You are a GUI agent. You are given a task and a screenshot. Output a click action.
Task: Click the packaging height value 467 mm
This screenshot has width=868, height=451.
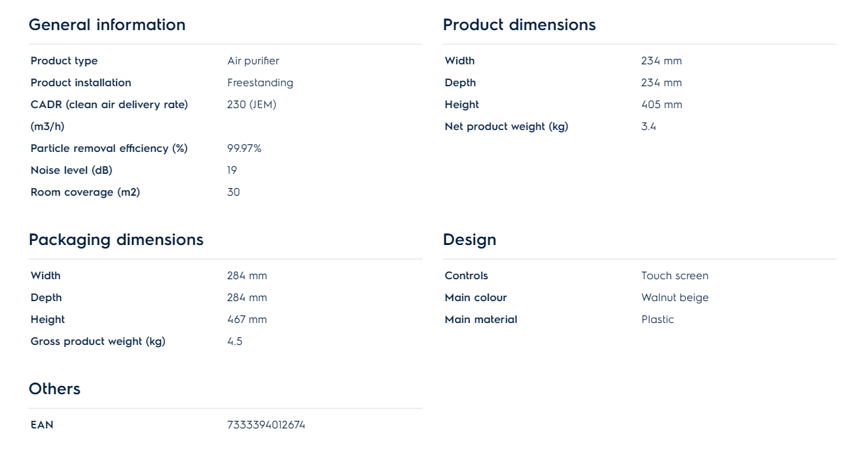pyautogui.click(x=247, y=320)
